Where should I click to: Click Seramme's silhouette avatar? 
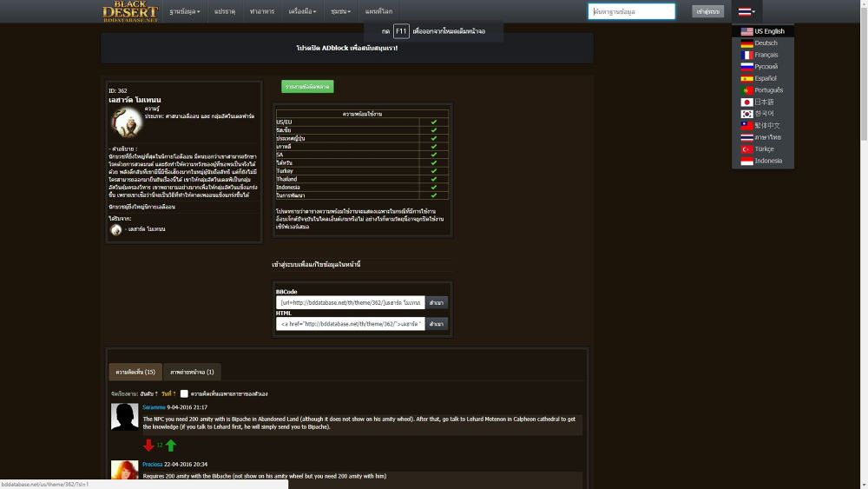tap(125, 417)
